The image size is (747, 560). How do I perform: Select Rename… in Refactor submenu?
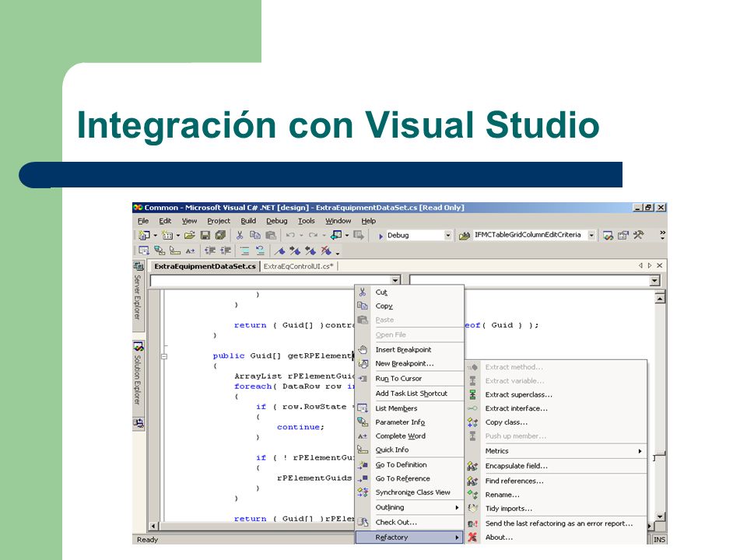point(556,495)
